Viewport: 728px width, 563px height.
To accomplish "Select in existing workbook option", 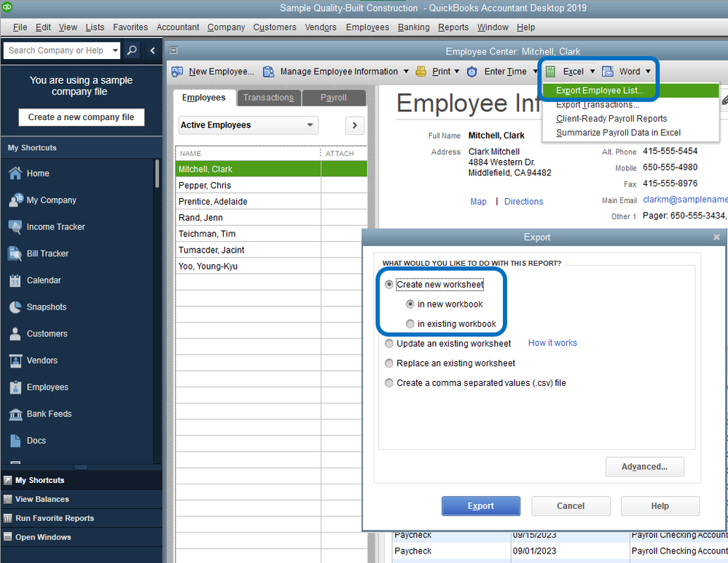I will (x=410, y=324).
